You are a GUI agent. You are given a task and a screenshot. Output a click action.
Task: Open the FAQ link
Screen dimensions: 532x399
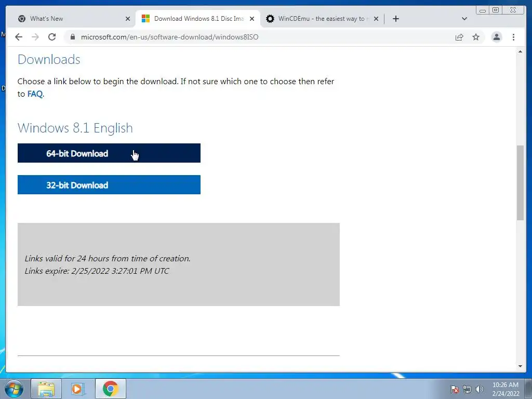pos(35,94)
